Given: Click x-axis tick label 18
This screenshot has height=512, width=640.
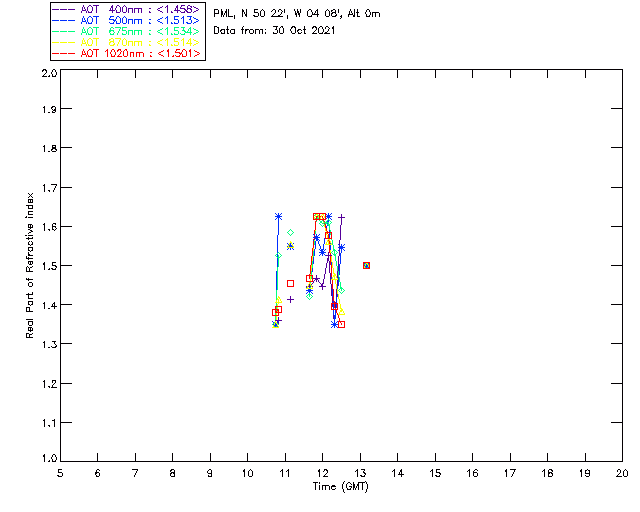Looking at the screenshot, I should (x=548, y=473).
